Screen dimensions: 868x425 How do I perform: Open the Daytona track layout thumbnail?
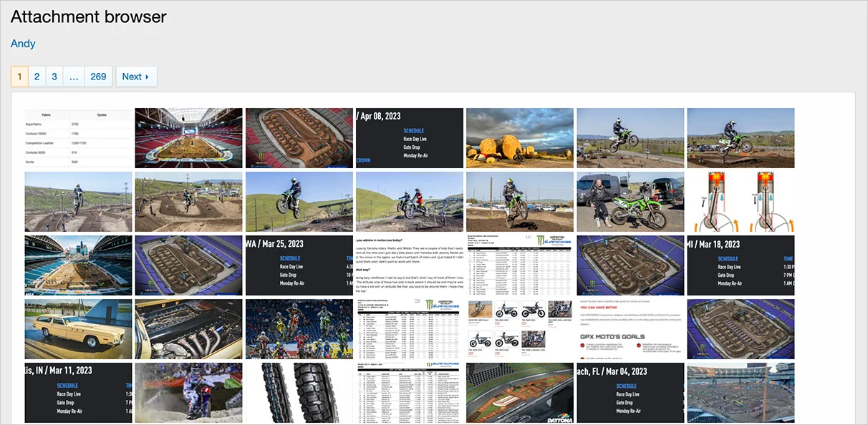519,393
